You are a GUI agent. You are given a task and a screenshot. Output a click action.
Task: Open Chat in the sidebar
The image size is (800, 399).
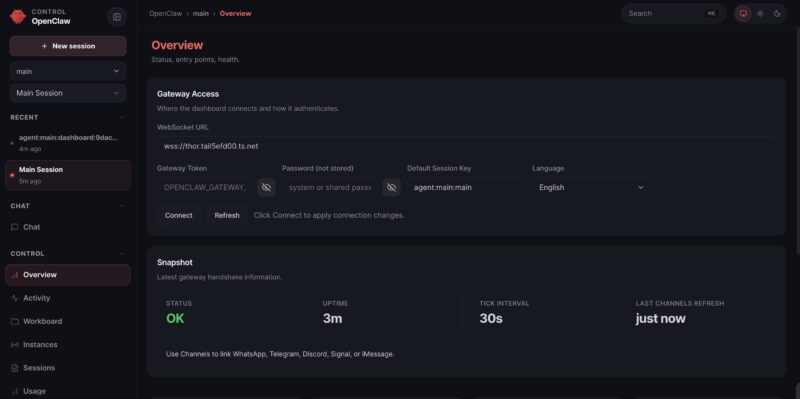(x=68, y=227)
